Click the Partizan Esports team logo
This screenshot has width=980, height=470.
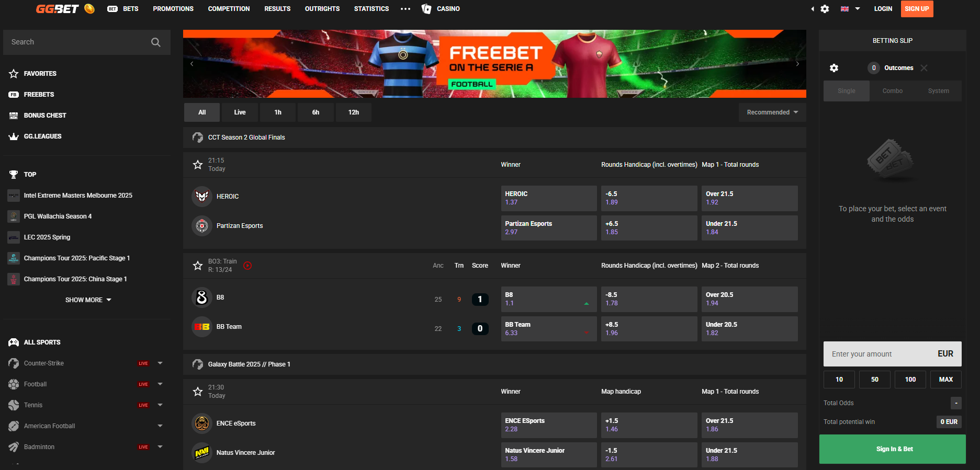(x=202, y=226)
